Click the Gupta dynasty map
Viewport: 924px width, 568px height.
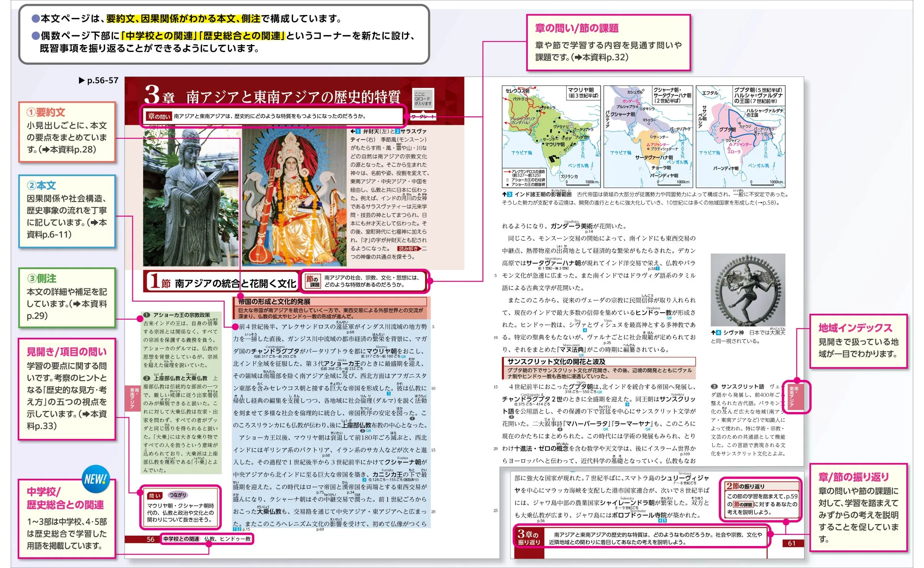[740, 137]
